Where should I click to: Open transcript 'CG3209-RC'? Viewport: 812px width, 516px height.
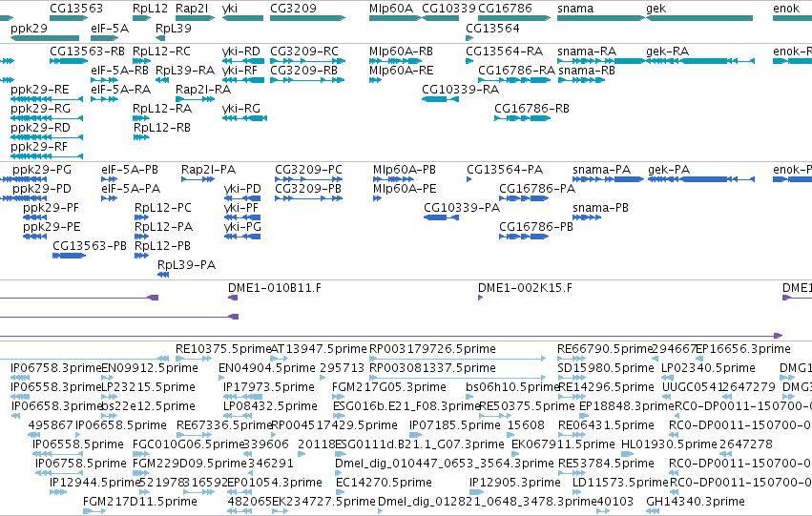click(304, 52)
